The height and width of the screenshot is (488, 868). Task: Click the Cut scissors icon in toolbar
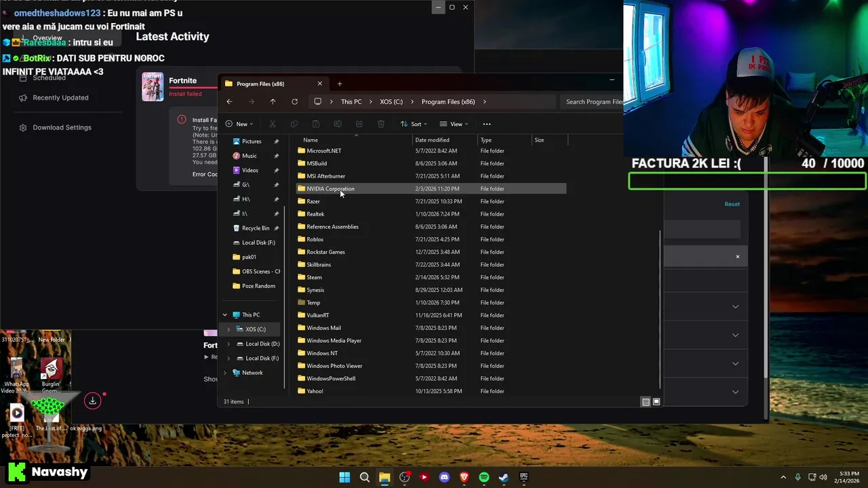[273, 124]
